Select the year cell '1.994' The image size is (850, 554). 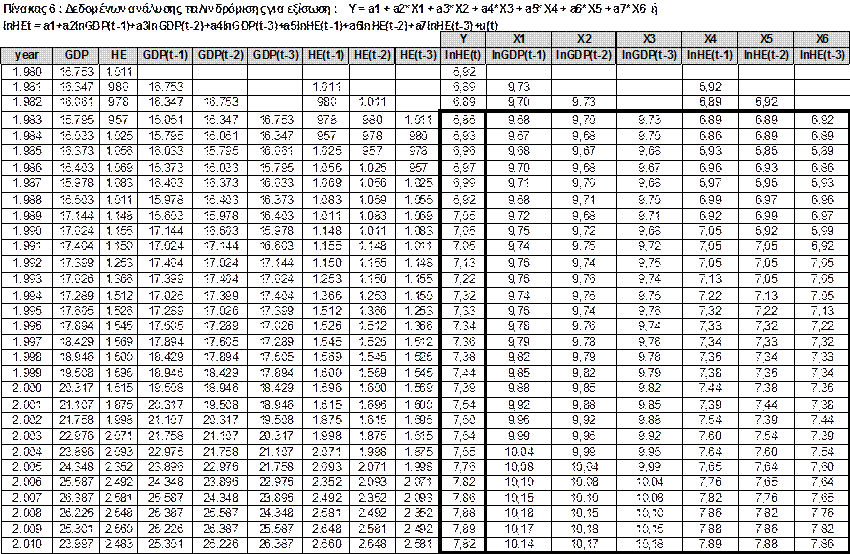(x=27, y=295)
